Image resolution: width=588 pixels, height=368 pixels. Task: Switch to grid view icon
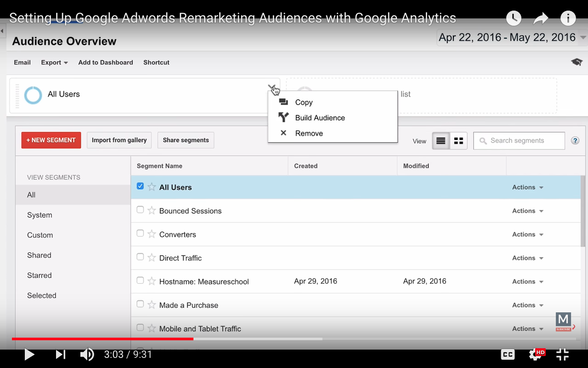coord(458,141)
